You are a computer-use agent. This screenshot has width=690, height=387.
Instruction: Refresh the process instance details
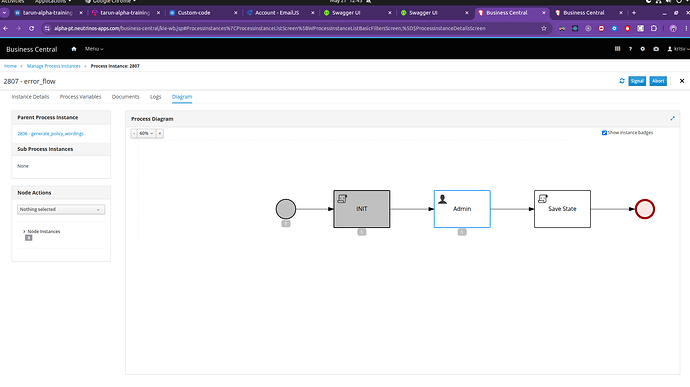[622, 81]
